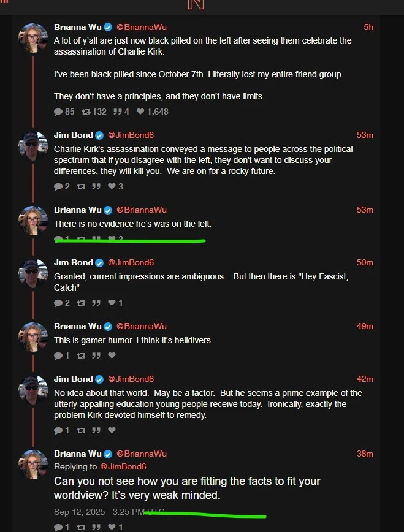Click the retweet icon showing 132

tap(86, 112)
